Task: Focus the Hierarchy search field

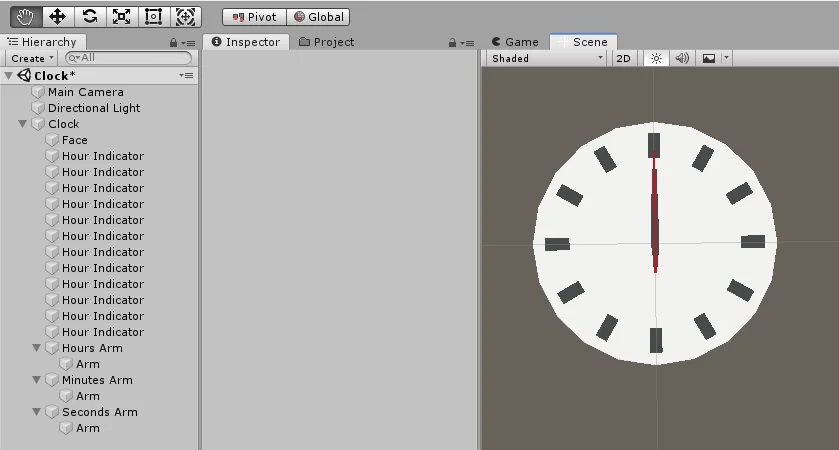Action: [128, 58]
